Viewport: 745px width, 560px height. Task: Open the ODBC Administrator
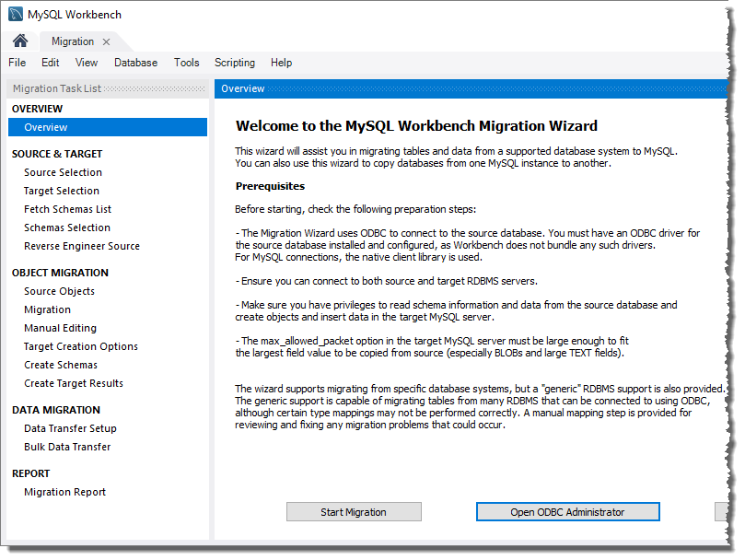coord(567,511)
